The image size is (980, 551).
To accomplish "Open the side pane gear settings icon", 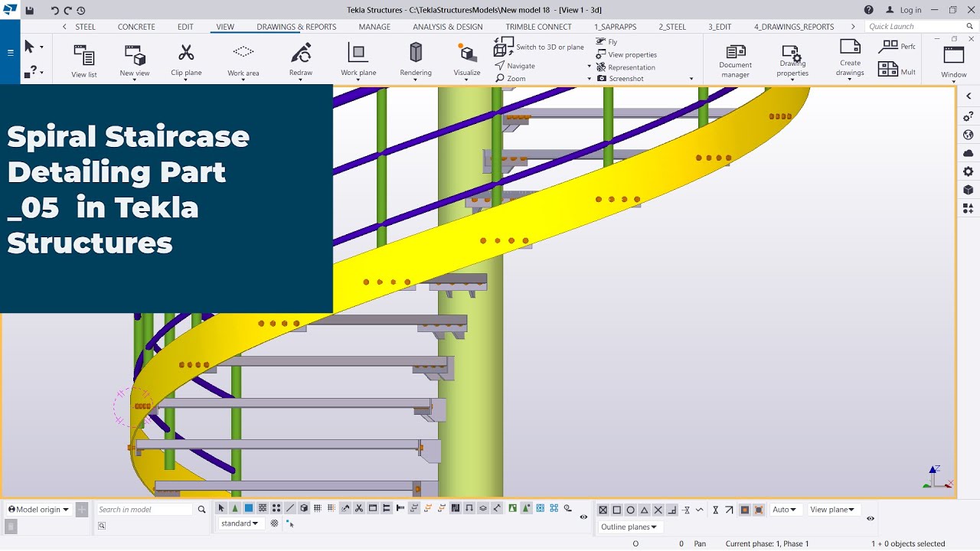I will pos(969,171).
